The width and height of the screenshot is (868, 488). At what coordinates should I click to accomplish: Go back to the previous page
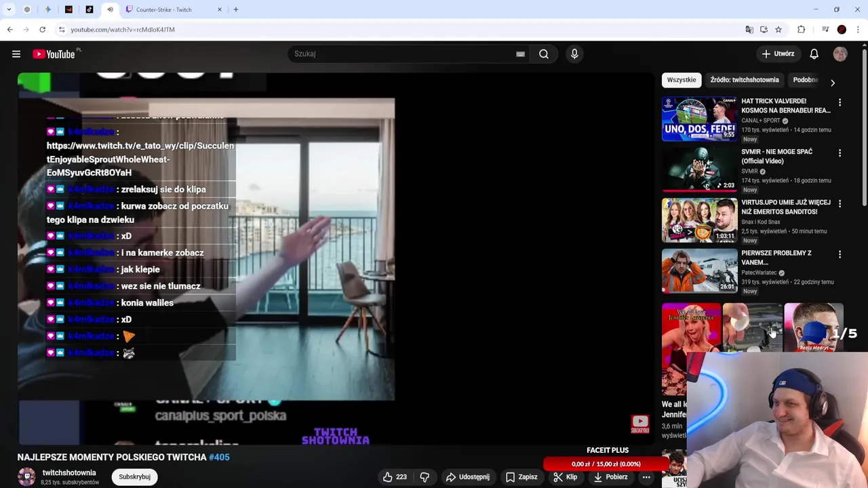(9, 30)
